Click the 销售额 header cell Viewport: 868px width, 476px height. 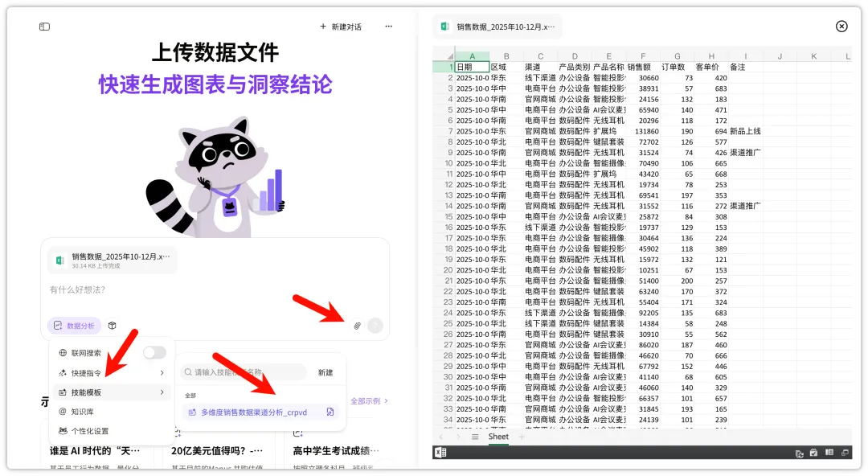[x=643, y=67]
